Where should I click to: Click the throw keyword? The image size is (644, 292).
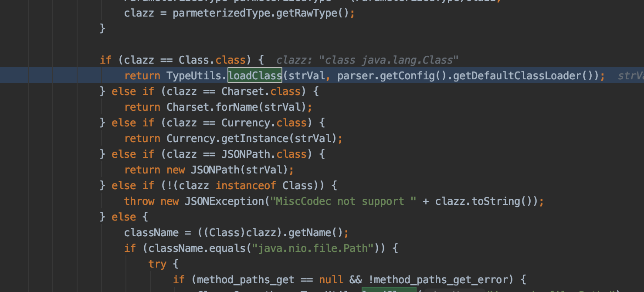(x=139, y=201)
